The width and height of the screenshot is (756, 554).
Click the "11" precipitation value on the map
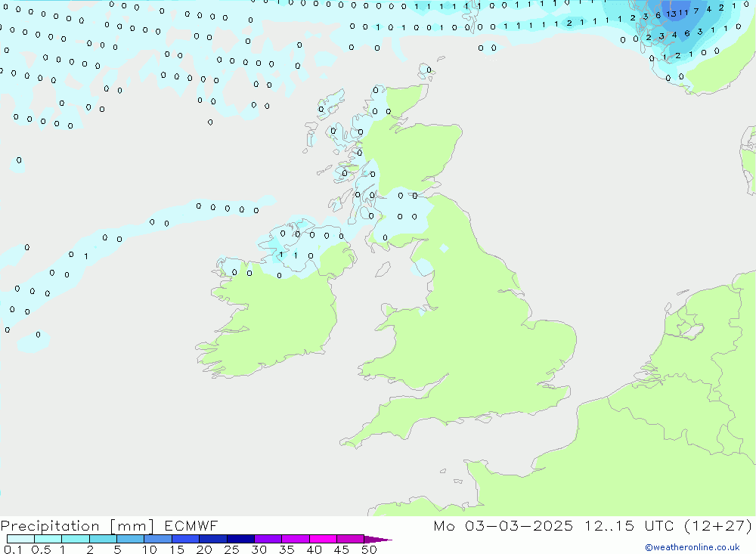683,13
